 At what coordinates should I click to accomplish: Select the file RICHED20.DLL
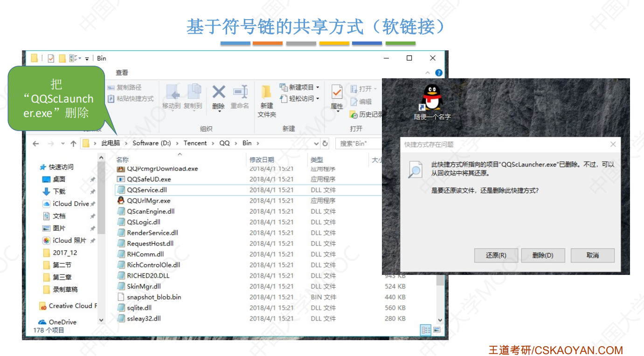click(148, 275)
